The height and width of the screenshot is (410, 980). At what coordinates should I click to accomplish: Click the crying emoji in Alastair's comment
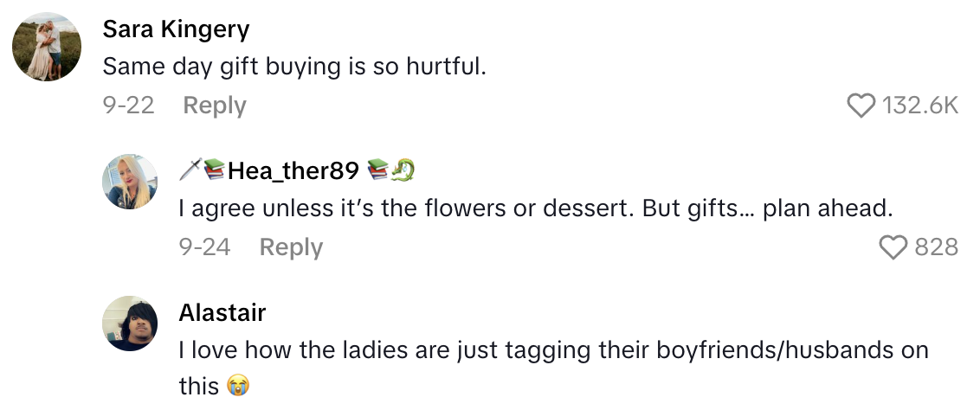[237, 386]
